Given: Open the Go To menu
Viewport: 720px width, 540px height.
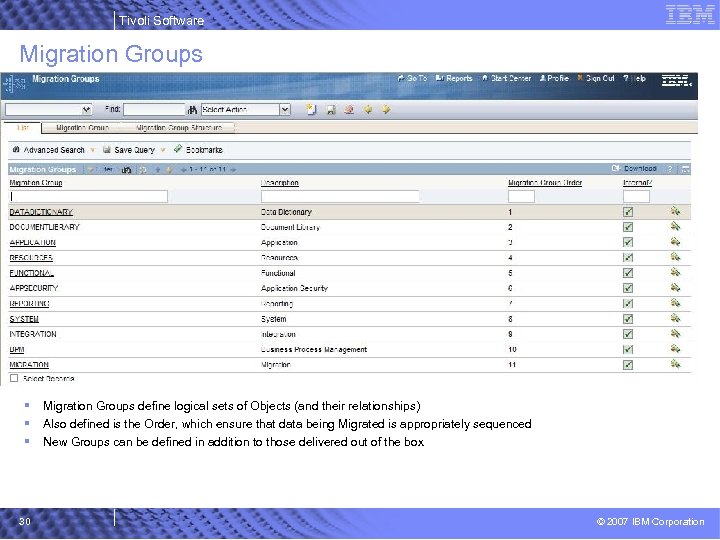Looking at the screenshot, I should [x=412, y=79].
